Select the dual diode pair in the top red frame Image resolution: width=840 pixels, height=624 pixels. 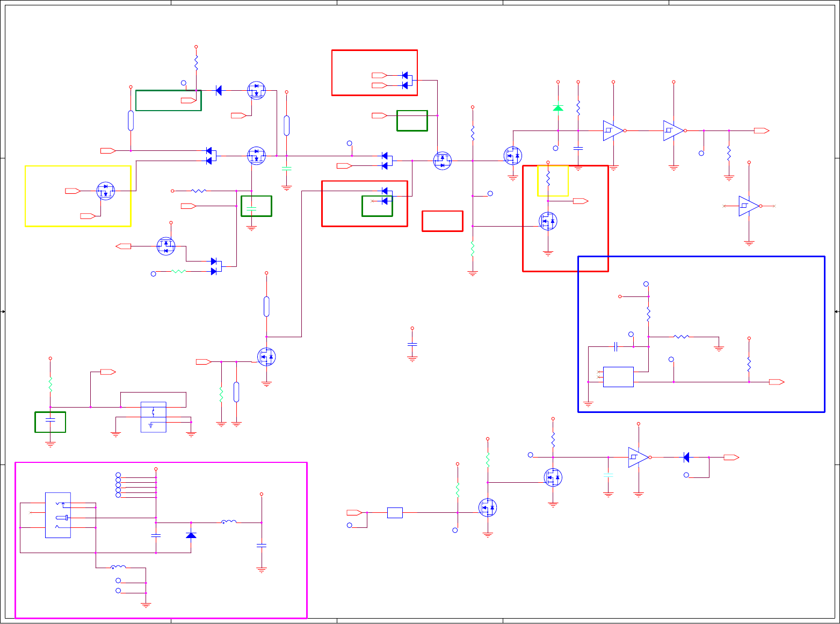point(407,80)
